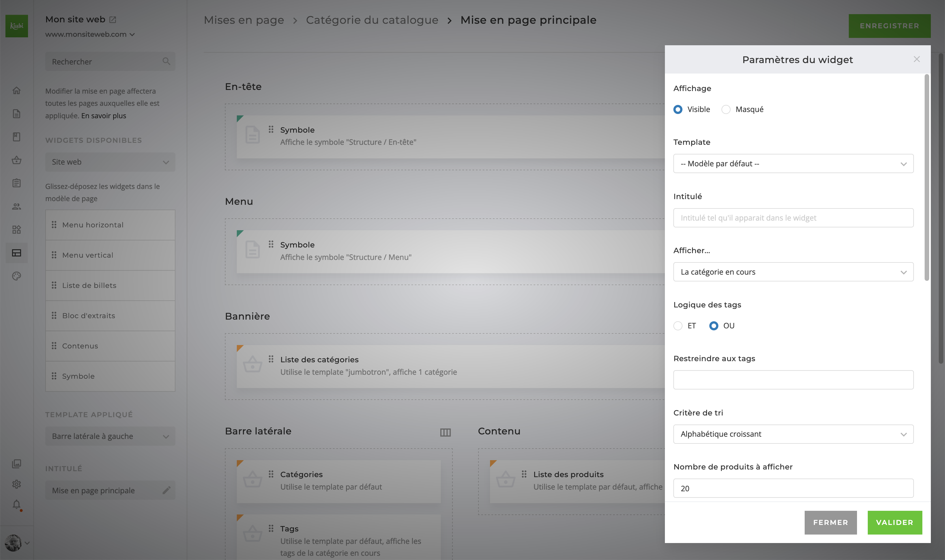Click the search magnifier icon

tap(166, 61)
